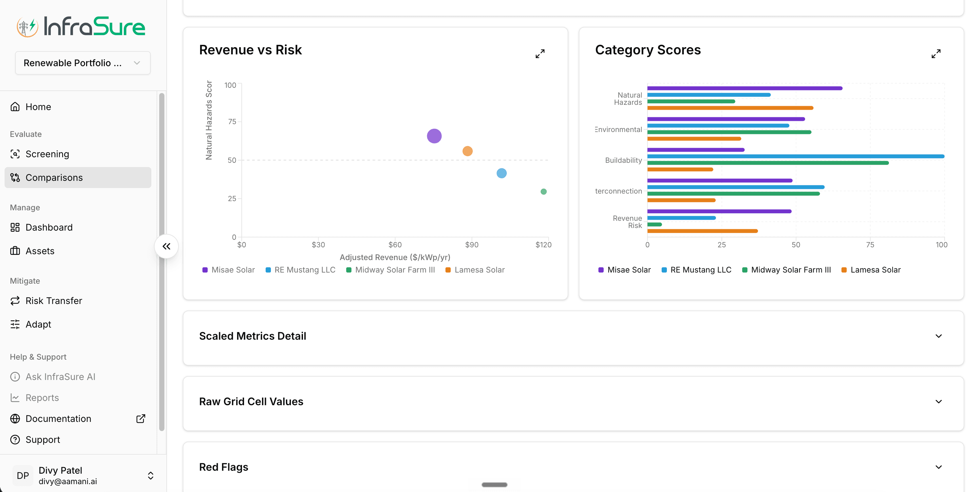Screen dimensions: 980x492
Task: Toggle Midway Solar Farm III in Category Scores legend
Action: (786, 270)
